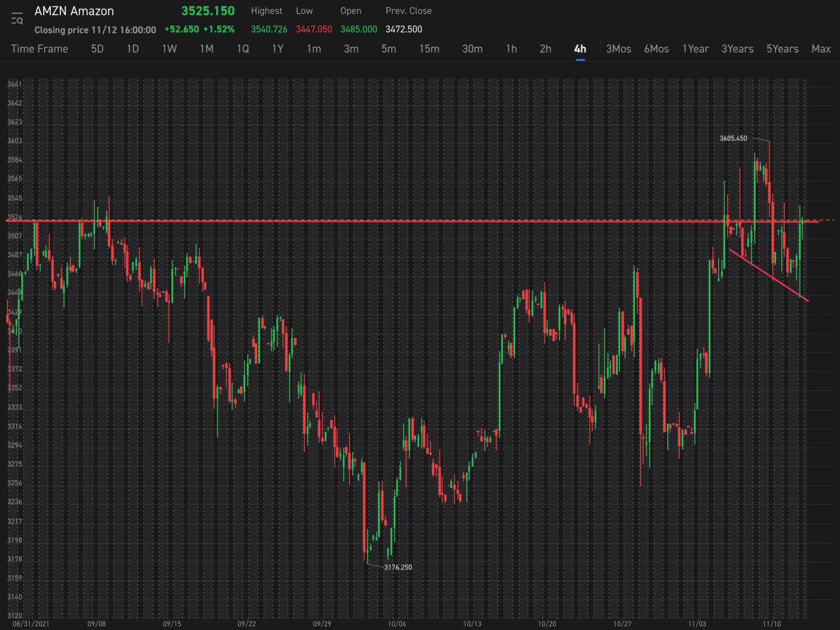This screenshot has width=840, height=630.
Task: Switch to the 5m chart interval
Action: (x=388, y=49)
